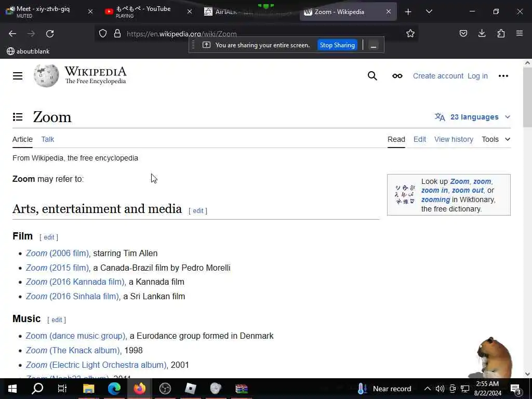Open Zoom (The Knack album) link

(73, 350)
